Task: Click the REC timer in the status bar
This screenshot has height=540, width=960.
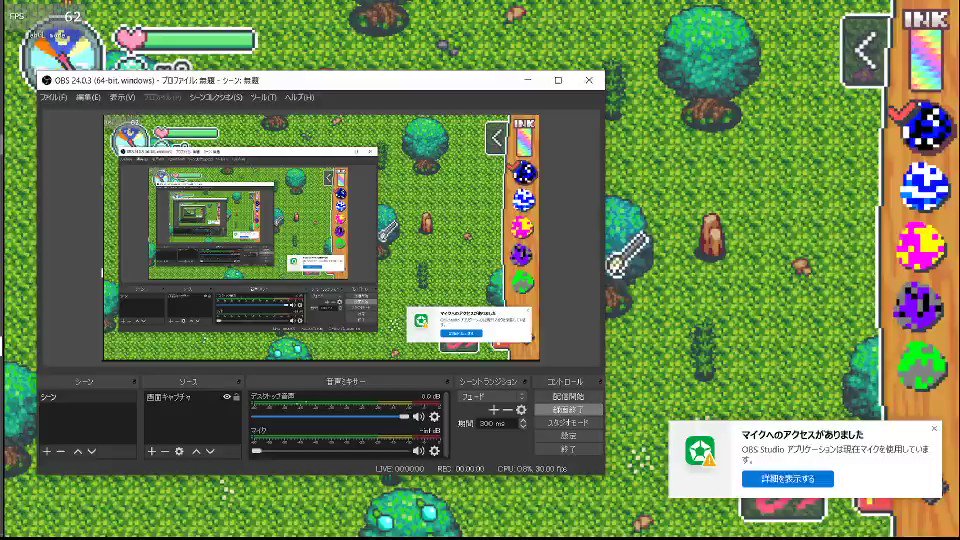Action: point(460,469)
